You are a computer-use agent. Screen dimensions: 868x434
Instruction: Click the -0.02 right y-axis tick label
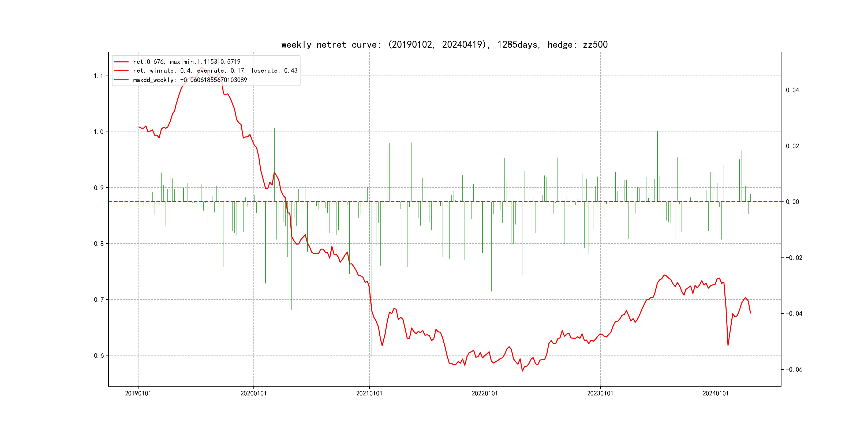[794, 258]
